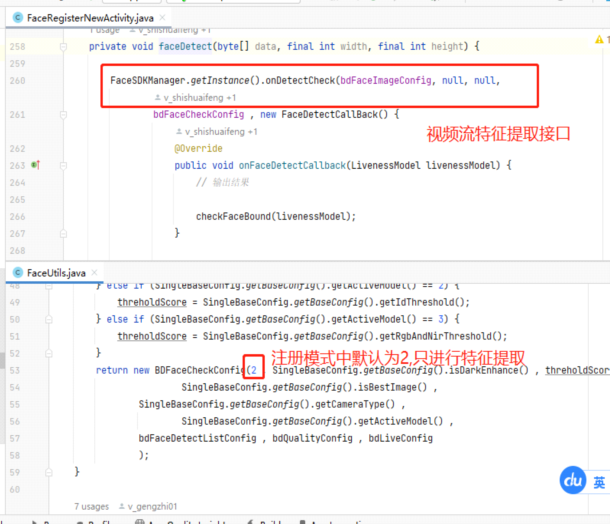Screen dimensions: 611x524
Task: Click line number 260 in the gutter
Action: tap(18, 81)
